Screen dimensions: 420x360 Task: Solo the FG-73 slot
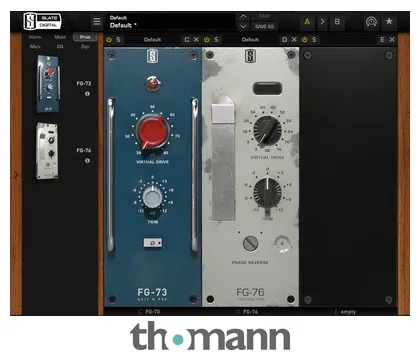point(118,40)
